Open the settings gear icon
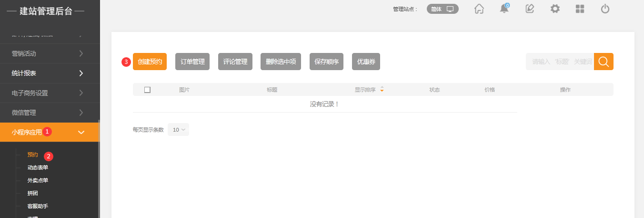The image size is (644, 218). 555,9
